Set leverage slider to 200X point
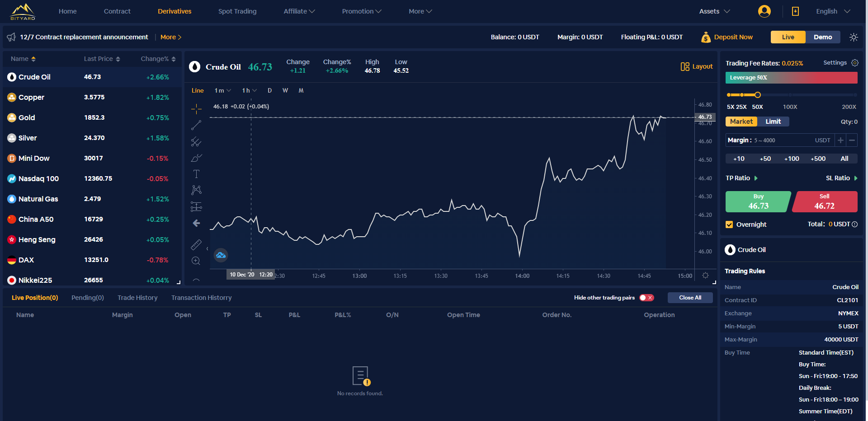 pos(855,95)
